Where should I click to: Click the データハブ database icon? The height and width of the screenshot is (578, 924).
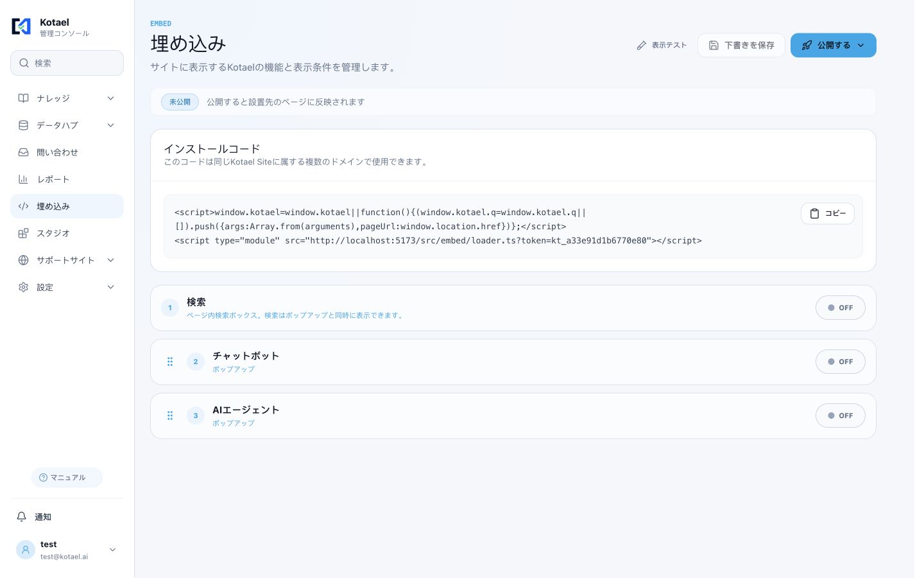coord(23,125)
